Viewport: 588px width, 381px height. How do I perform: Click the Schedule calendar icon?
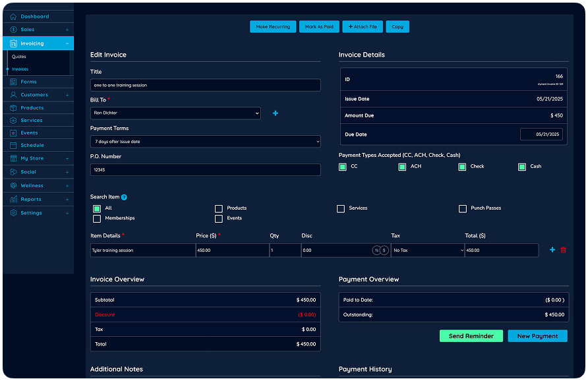tap(13, 145)
